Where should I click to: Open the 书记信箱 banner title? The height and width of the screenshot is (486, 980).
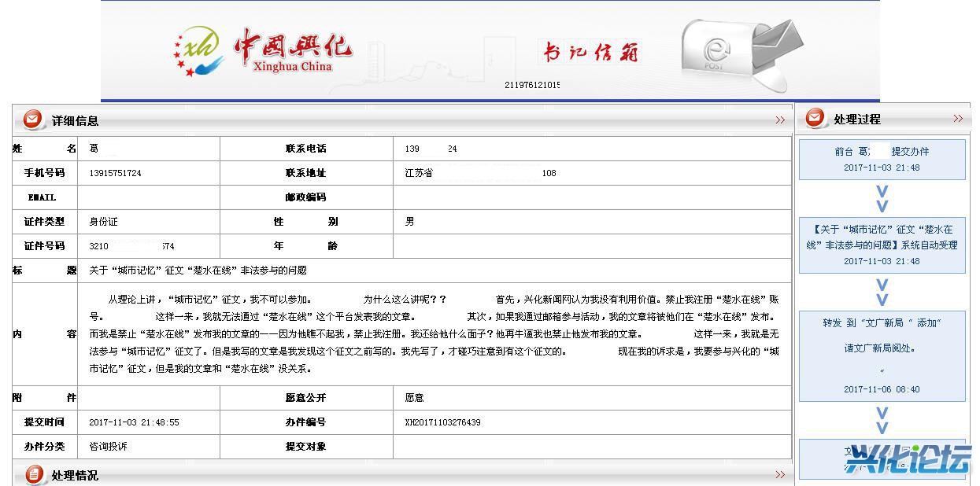coord(590,53)
